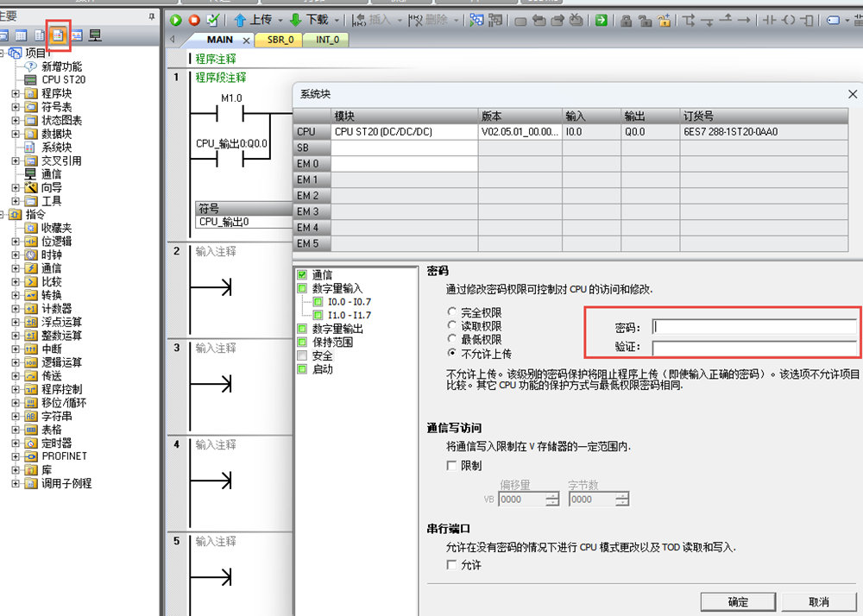The image size is (863, 616).
Task: Click the 下载 (Download) toolbar button
Action: click(x=309, y=20)
